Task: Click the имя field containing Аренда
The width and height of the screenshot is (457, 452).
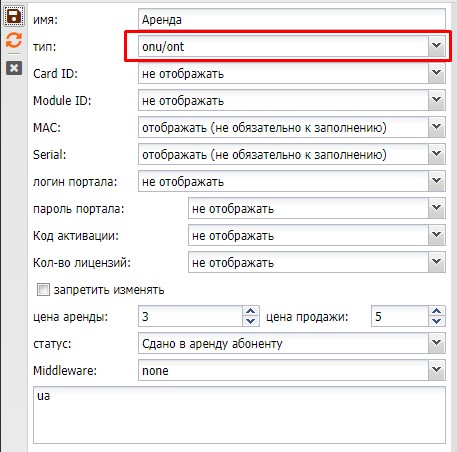Action: point(292,19)
